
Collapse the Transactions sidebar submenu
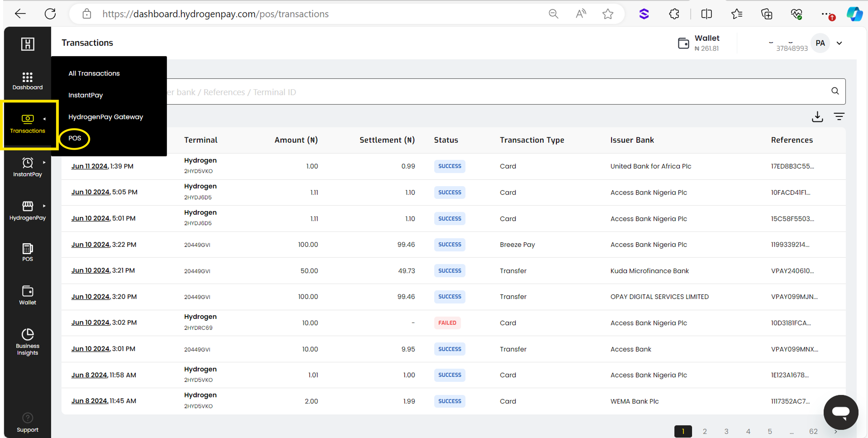(45, 119)
